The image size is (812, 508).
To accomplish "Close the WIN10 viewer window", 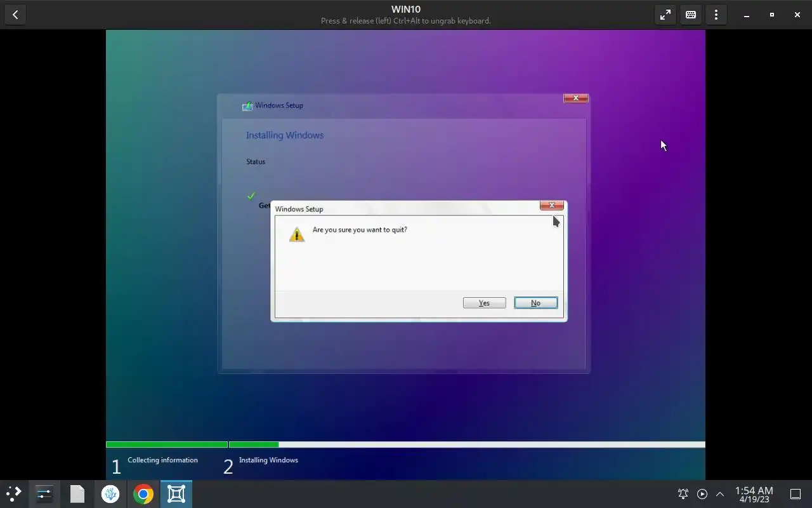I will click(797, 15).
